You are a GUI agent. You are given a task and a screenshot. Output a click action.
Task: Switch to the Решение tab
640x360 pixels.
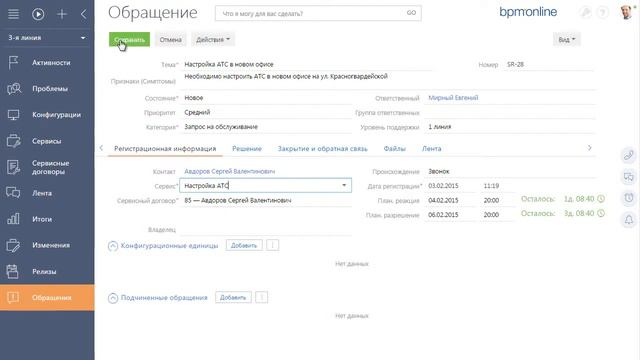click(247, 149)
